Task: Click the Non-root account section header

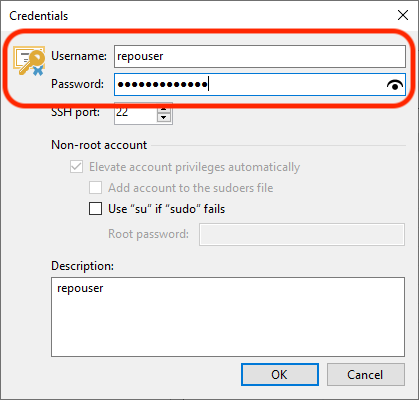Action: pyautogui.click(x=99, y=145)
